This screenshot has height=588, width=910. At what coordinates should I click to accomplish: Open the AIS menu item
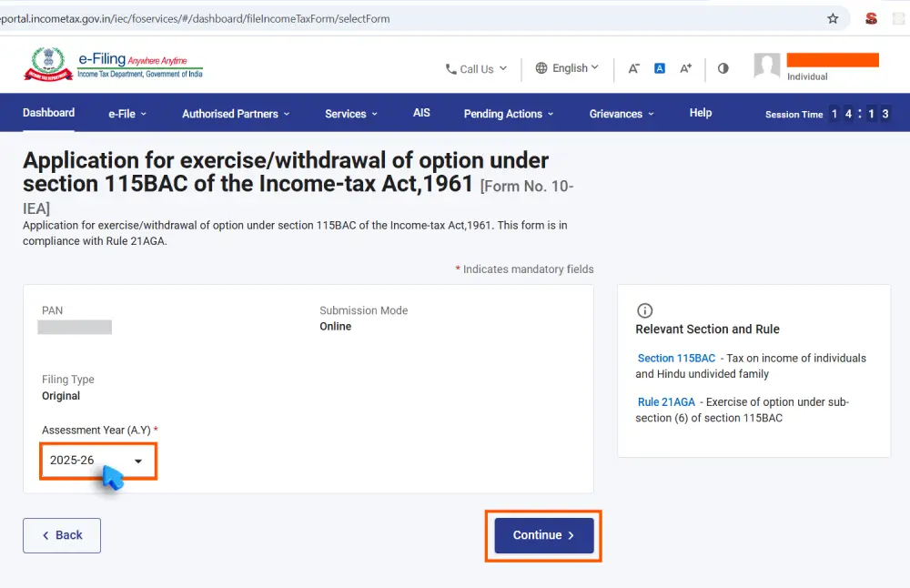pyautogui.click(x=421, y=113)
